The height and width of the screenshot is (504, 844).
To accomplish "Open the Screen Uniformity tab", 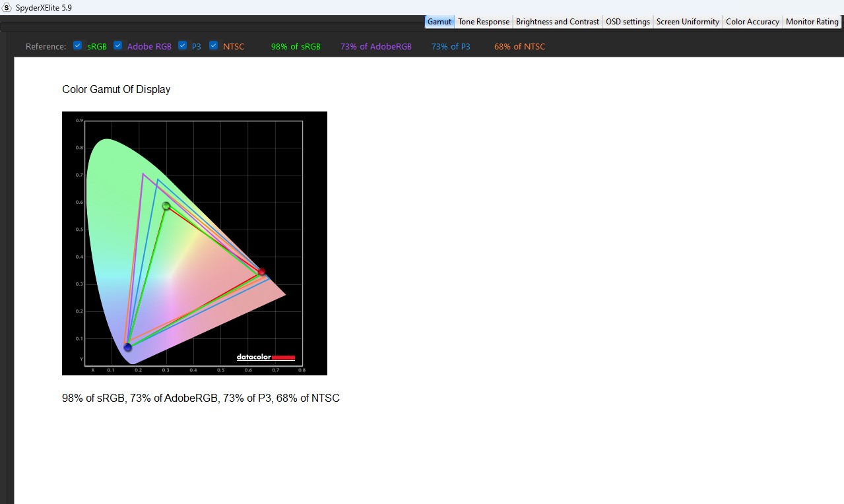I will (x=688, y=22).
